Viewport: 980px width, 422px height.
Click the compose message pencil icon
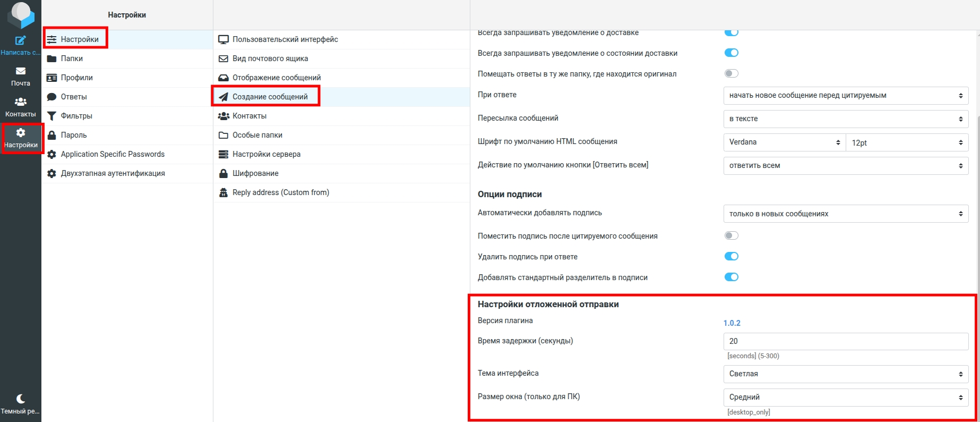(20, 40)
